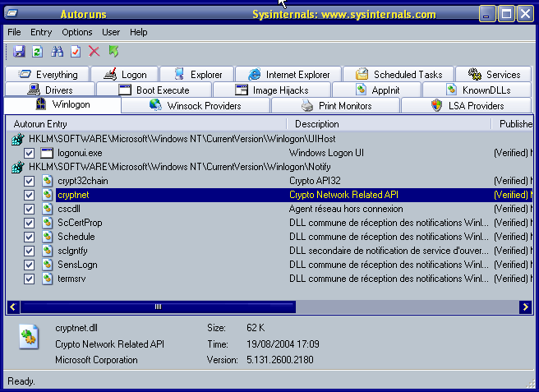The width and height of the screenshot is (539, 392).
Task: Open the Internet Explorer tab
Action: pyautogui.click(x=288, y=74)
